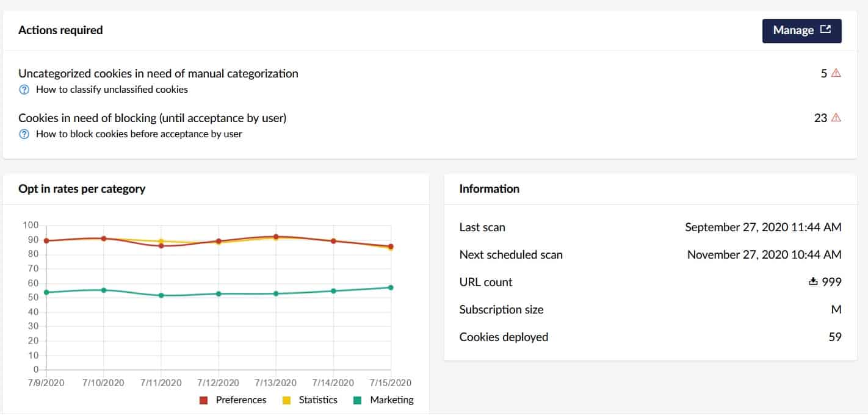Click the 'Subscription size' label
Image resolution: width=868 pixels, height=416 pixels.
pos(501,309)
